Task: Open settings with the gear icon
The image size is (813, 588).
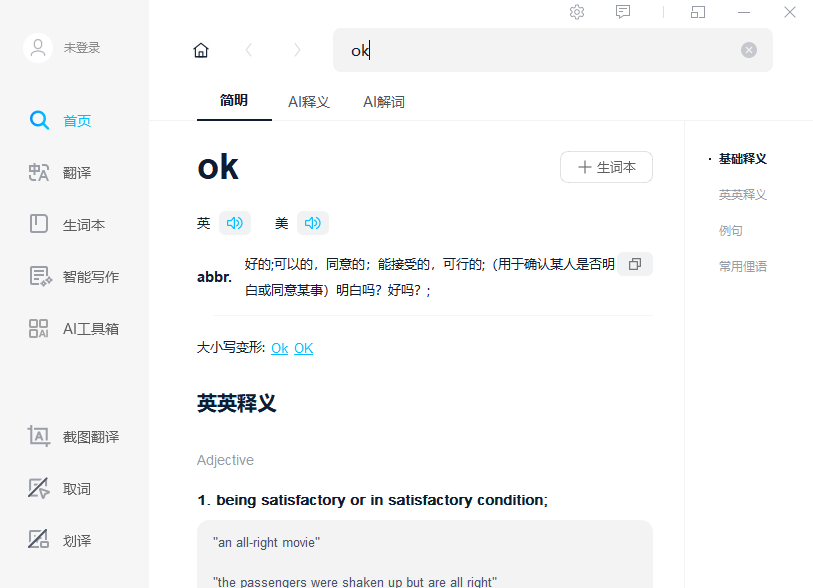Action: (577, 12)
